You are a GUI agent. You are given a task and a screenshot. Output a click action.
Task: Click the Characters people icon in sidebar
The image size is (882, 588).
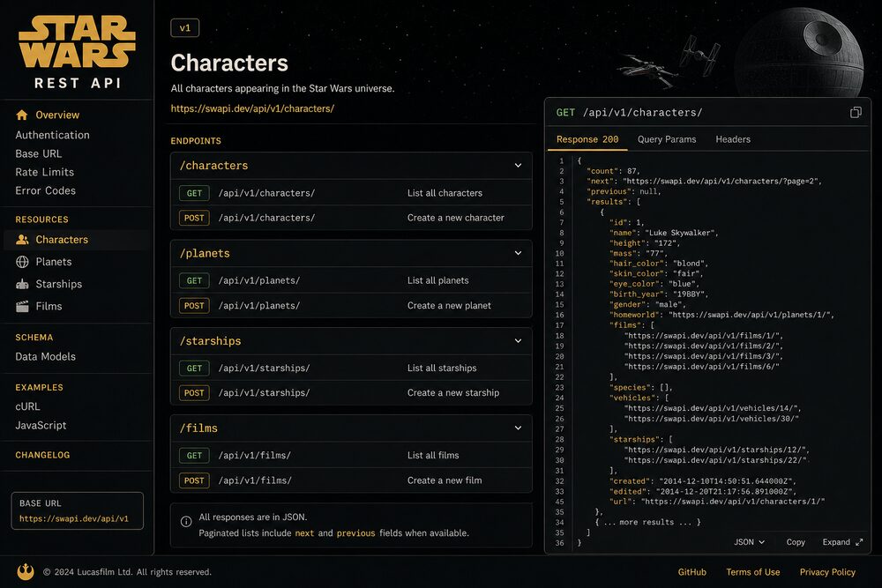coord(22,240)
